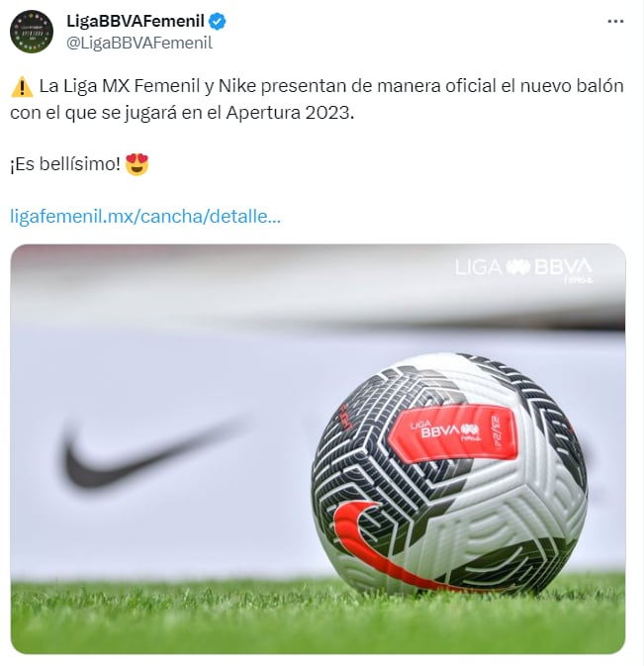
Task: Click the 'Apertura 2023' text in tweet
Action: click(x=290, y=113)
